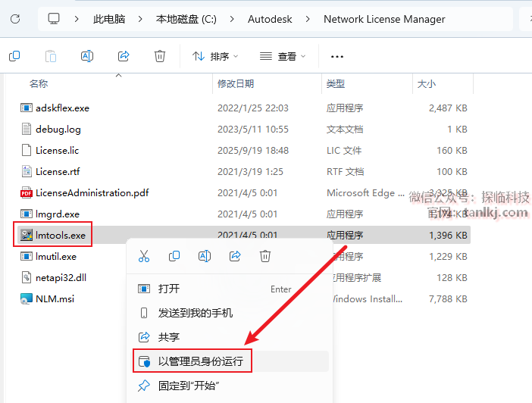Click size 1,229 KB of lmutil.exe
Viewport: 532px width, 403px height.
[448, 257]
